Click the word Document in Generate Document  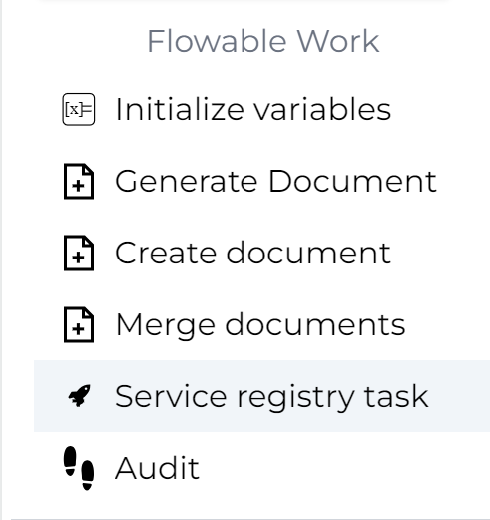(x=352, y=181)
